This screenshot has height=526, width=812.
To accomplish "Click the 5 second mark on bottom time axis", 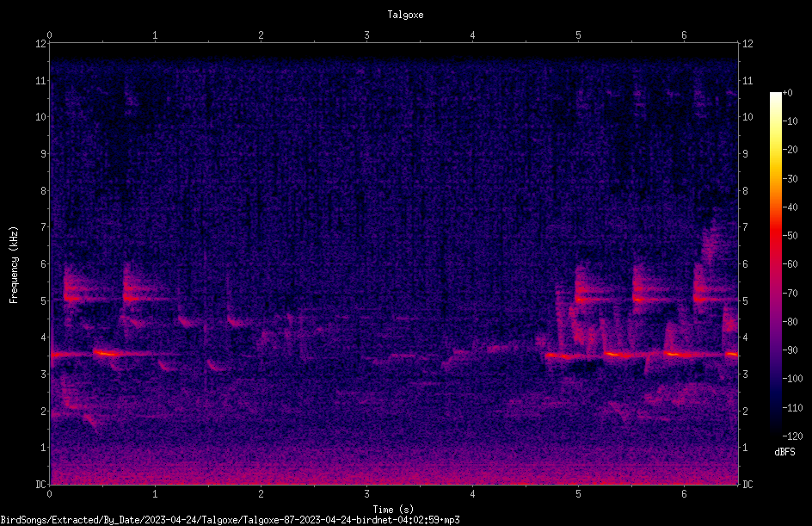I will coord(578,494).
